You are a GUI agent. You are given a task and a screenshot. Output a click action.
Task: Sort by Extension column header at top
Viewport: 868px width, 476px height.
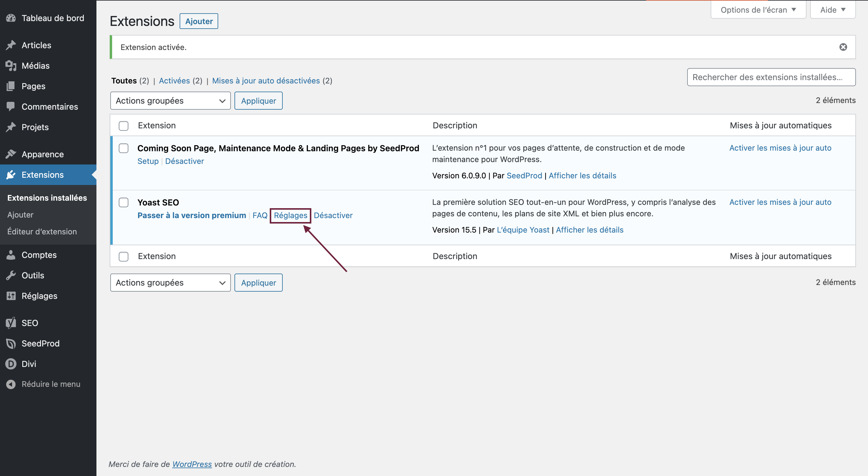coord(157,126)
